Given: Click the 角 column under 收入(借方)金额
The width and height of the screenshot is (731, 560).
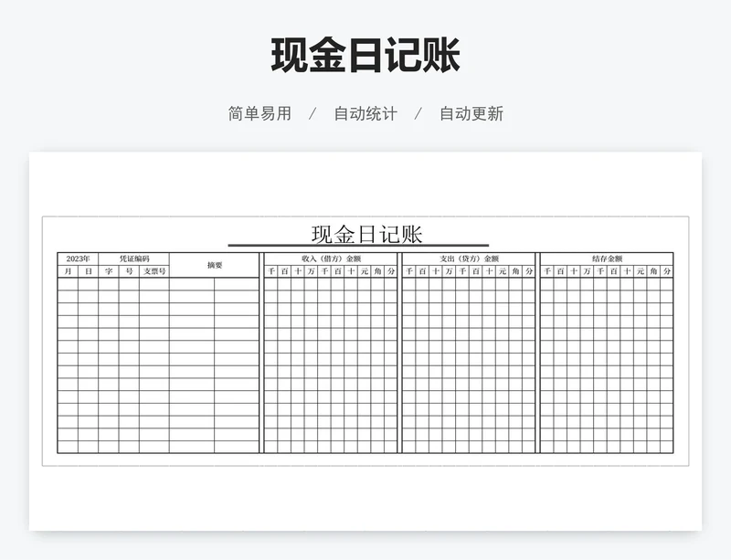Looking at the screenshot, I should point(377,271).
